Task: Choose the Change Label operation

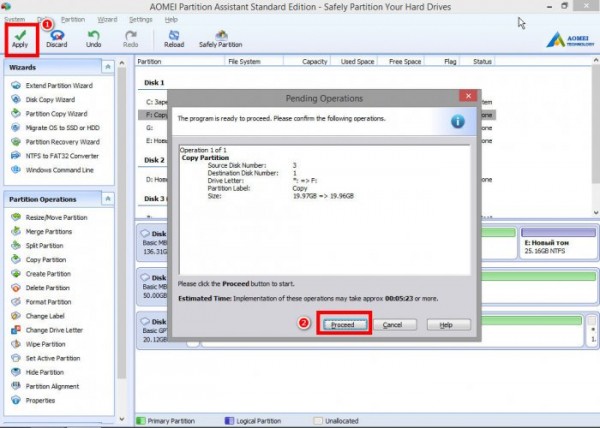Action: 38,316
